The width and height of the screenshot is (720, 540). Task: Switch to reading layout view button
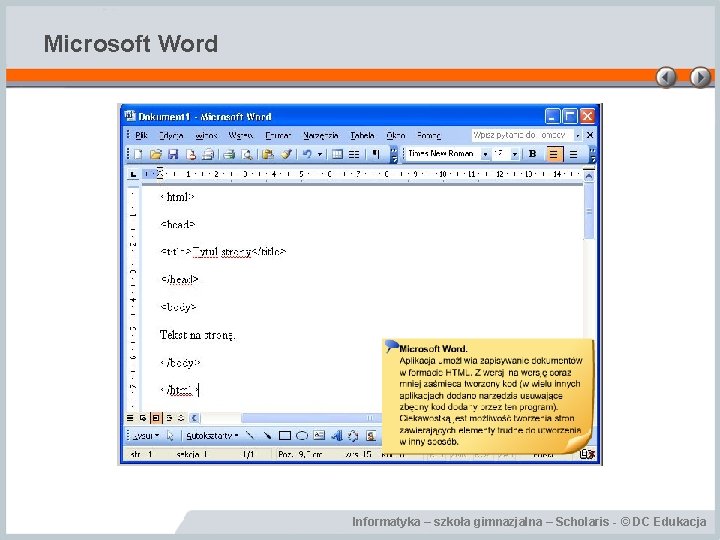point(181,418)
